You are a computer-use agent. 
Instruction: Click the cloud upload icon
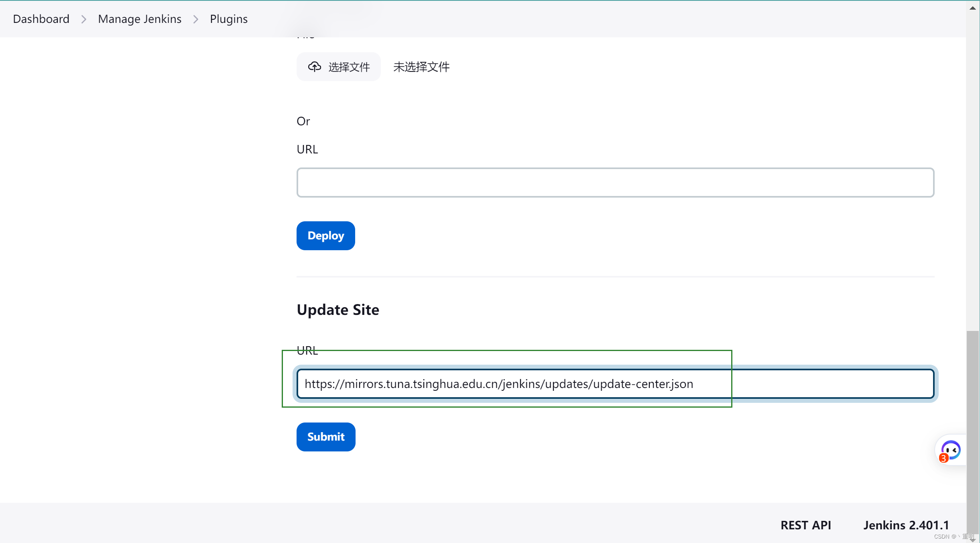click(x=314, y=67)
